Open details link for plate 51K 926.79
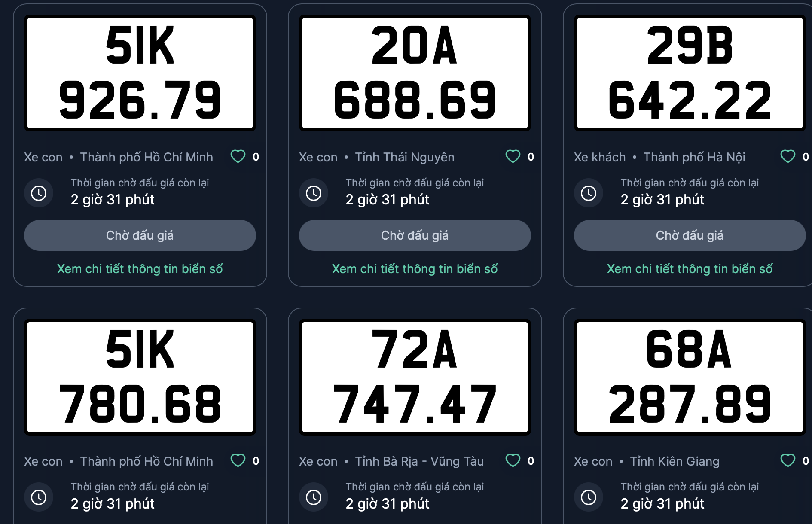Screen dimensions: 812x524 pos(140,269)
